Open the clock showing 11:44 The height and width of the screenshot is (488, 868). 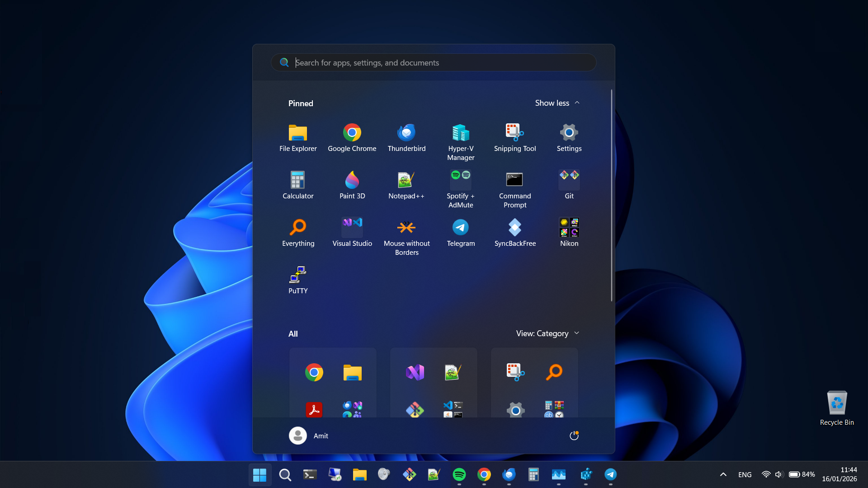point(839,474)
